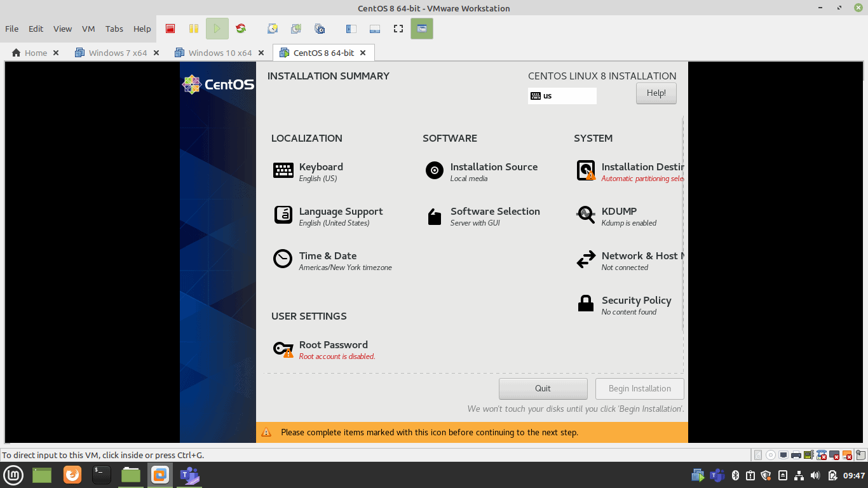Launch Firefox from the taskbar
This screenshot has height=488, width=868.
[72, 475]
